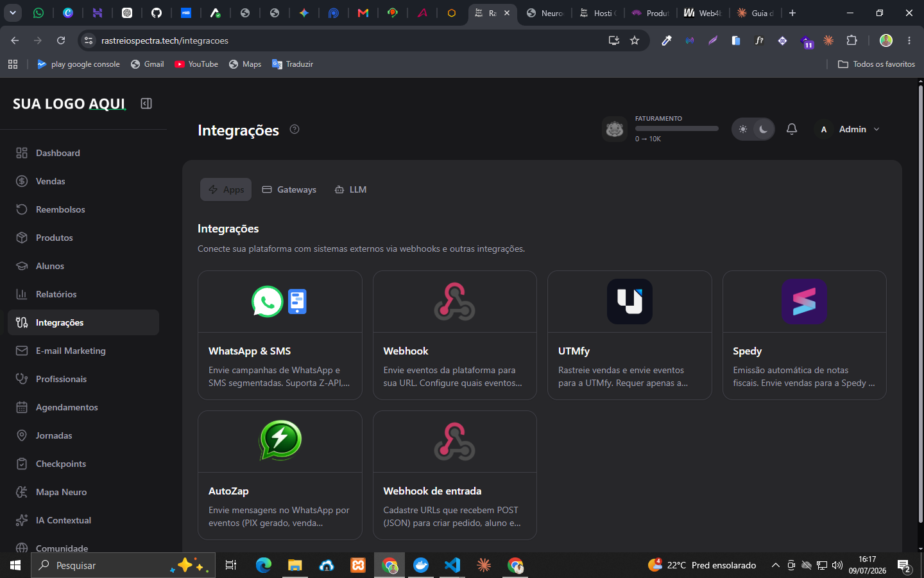The height and width of the screenshot is (578, 924).
Task: Open notifications bell
Action: point(792,129)
